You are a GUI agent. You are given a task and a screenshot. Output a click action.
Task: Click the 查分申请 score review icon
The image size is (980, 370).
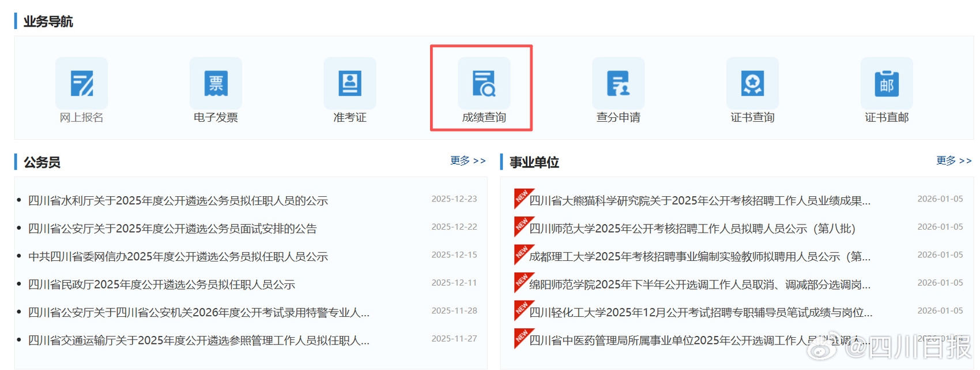pyautogui.click(x=618, y=84)
